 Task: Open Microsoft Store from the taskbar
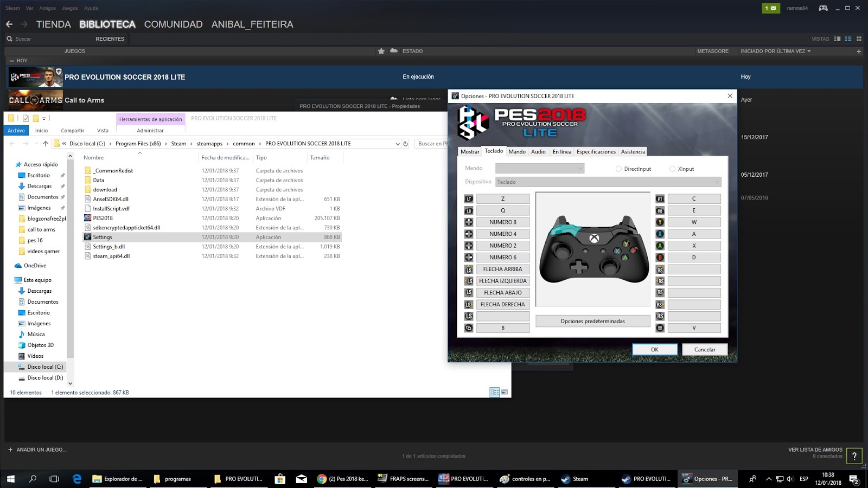point(280,479)
